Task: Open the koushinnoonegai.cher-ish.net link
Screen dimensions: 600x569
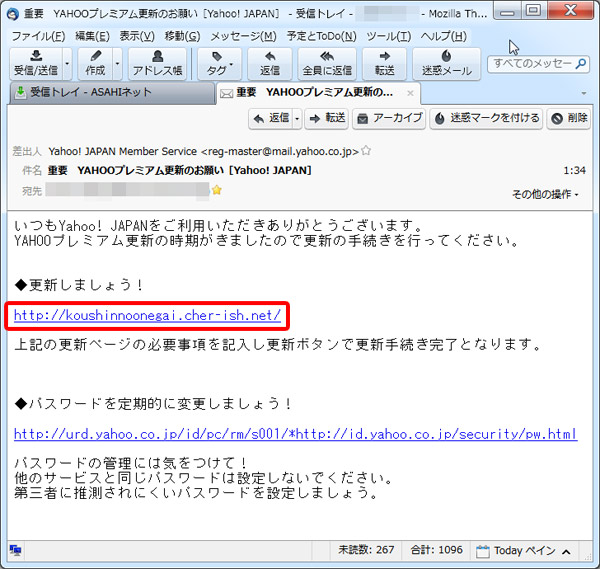Action: (x=147, y=316)
